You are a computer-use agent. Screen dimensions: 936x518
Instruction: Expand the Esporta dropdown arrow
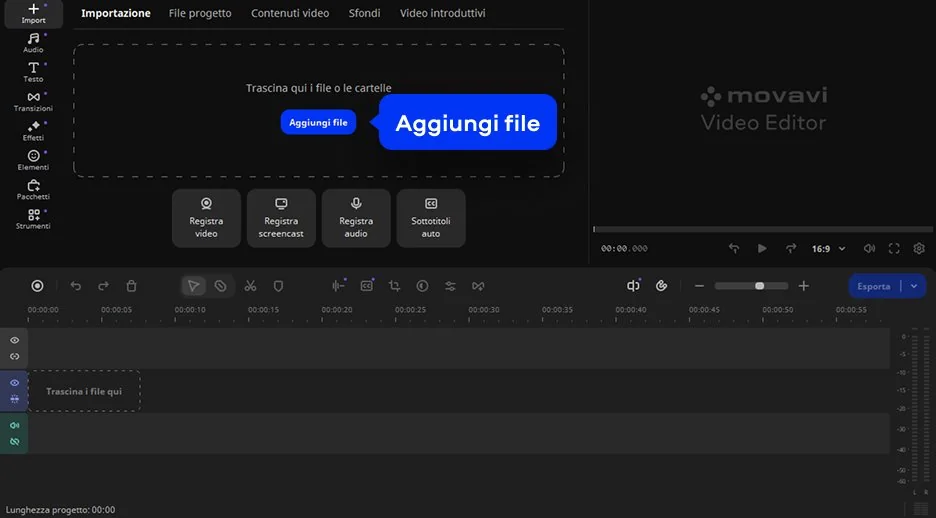click(x=913, y=286)
